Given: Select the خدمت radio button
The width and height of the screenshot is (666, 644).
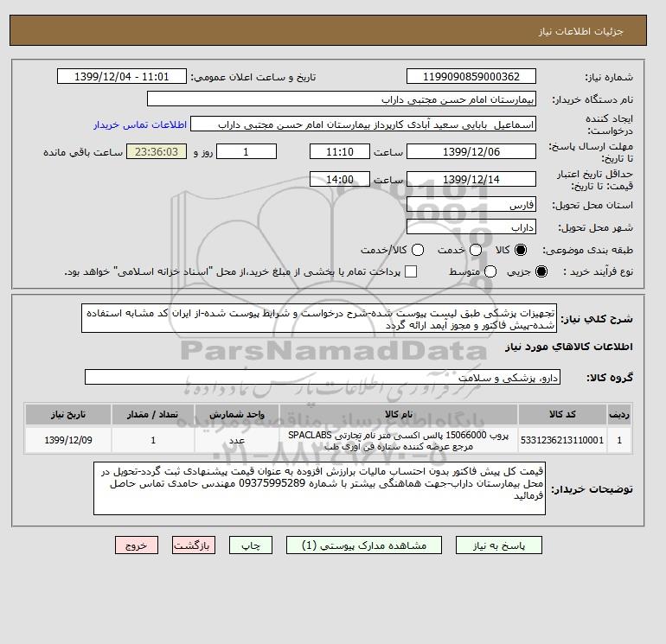Looking at the screenshot, I should coord(476,250).
